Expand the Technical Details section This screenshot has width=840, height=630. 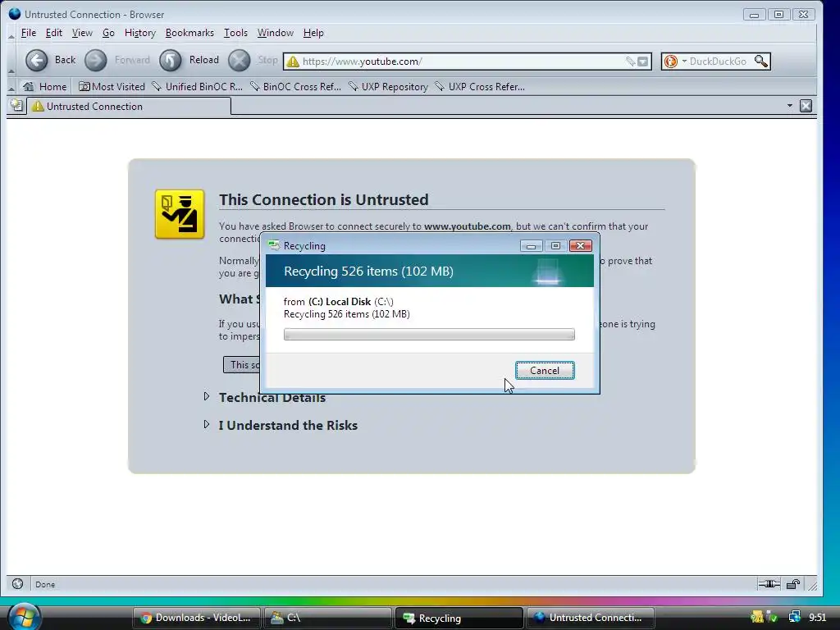[x=207, y=396]
